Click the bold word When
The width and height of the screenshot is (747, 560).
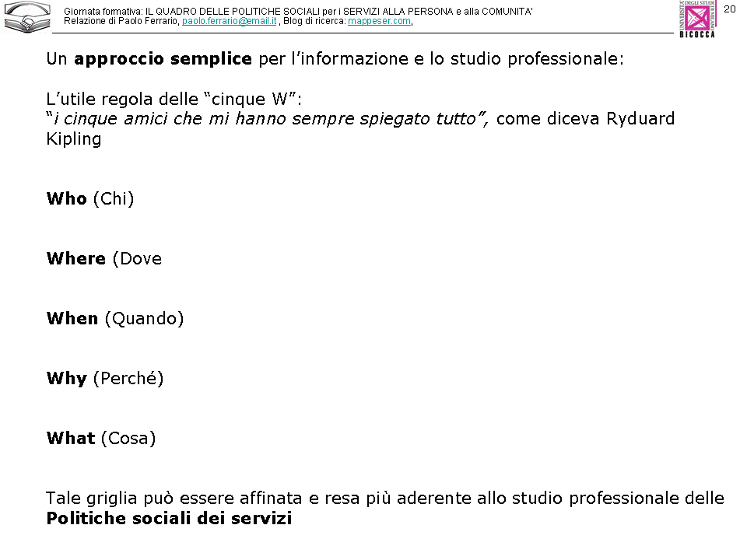(72, 319)
